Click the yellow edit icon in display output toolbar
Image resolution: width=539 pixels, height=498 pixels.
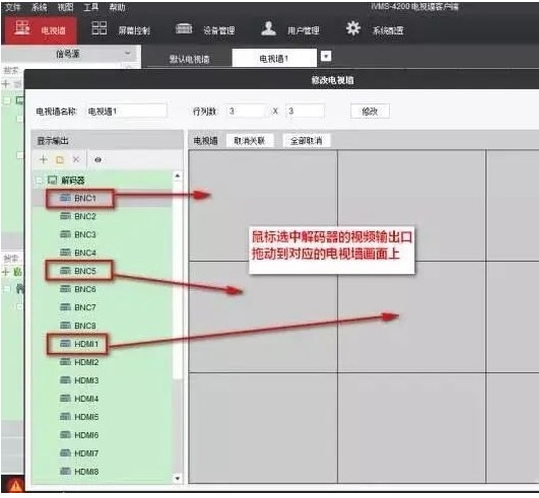coord(60,160)
